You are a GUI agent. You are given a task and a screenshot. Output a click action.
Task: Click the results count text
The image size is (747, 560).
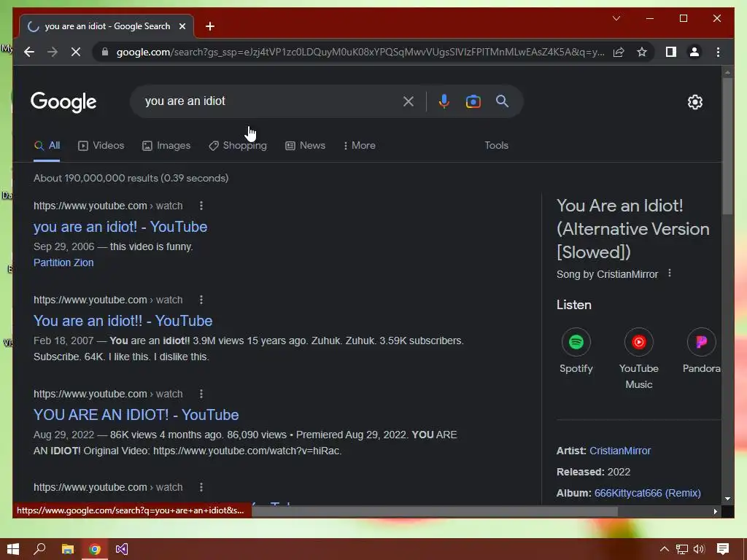tap(131, 178)
